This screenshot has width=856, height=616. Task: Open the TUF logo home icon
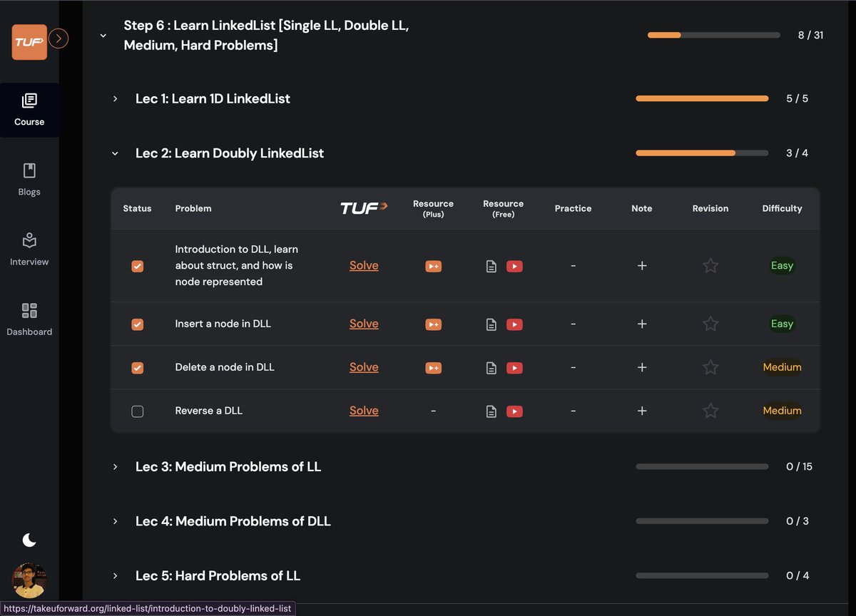29,42
